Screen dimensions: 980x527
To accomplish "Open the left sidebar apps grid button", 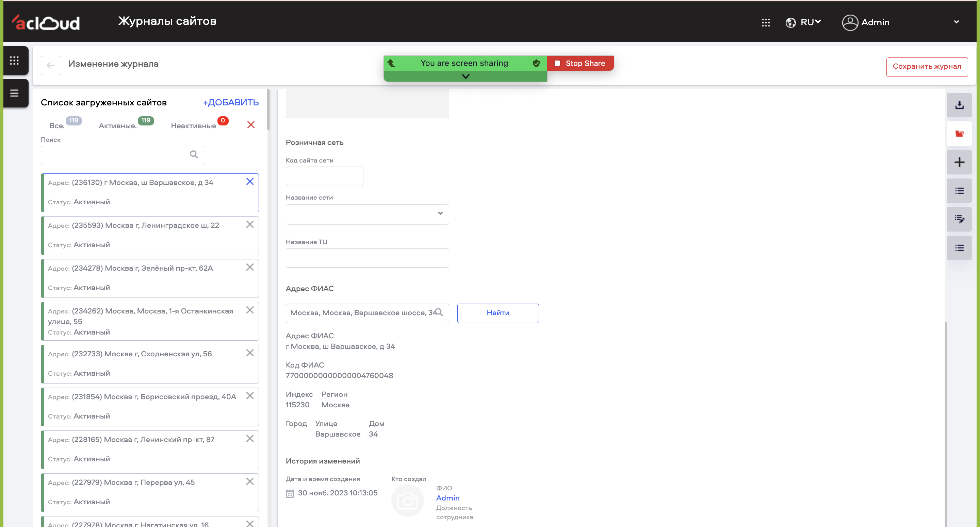I will 14,61.
